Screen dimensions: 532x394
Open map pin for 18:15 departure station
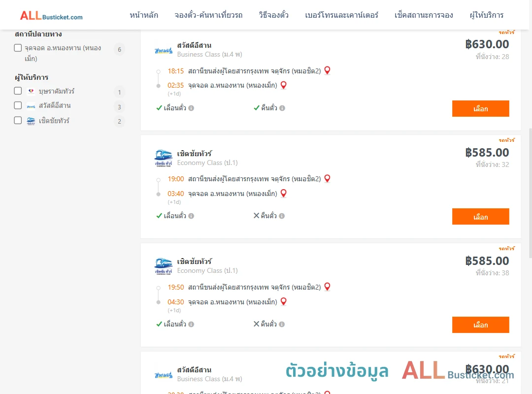[328, 70]
